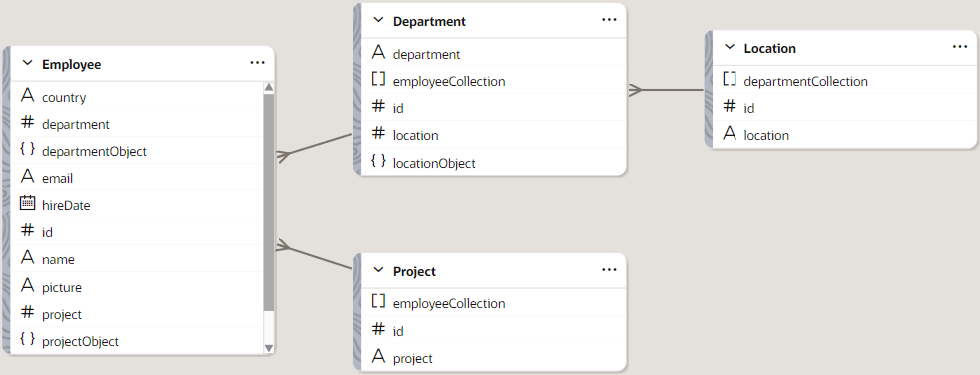Click the Project card drag handle strip

[357, 312]
